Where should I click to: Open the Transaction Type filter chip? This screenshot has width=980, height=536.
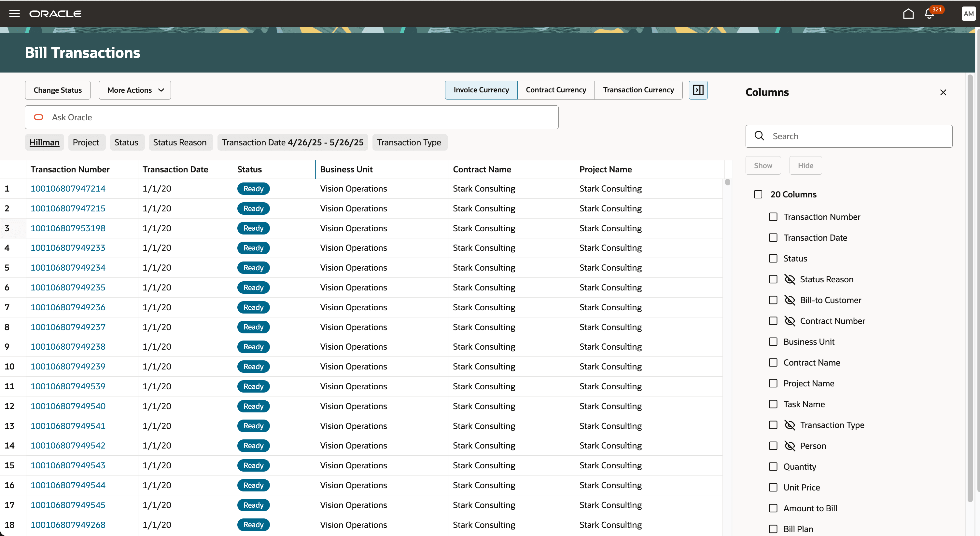click(x=409, y=142)
